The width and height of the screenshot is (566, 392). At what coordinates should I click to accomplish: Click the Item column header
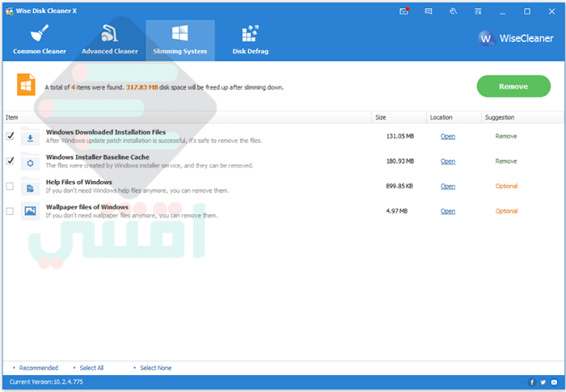(x=188, y=117)
